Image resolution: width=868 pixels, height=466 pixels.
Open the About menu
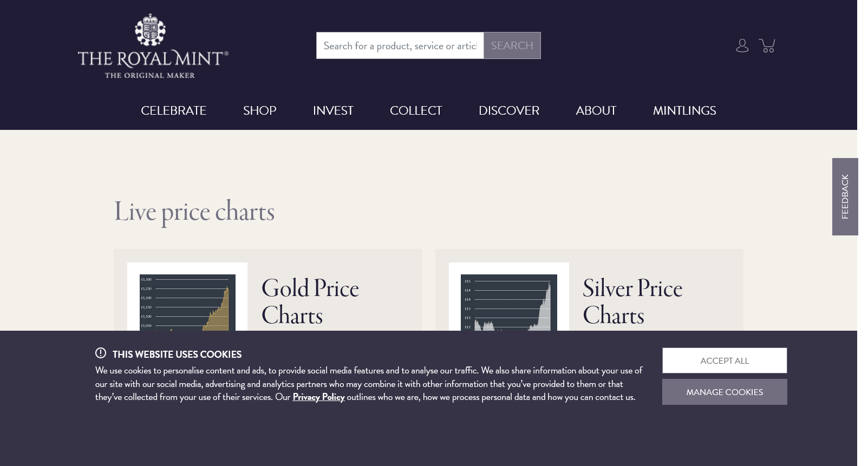[596, 110]
